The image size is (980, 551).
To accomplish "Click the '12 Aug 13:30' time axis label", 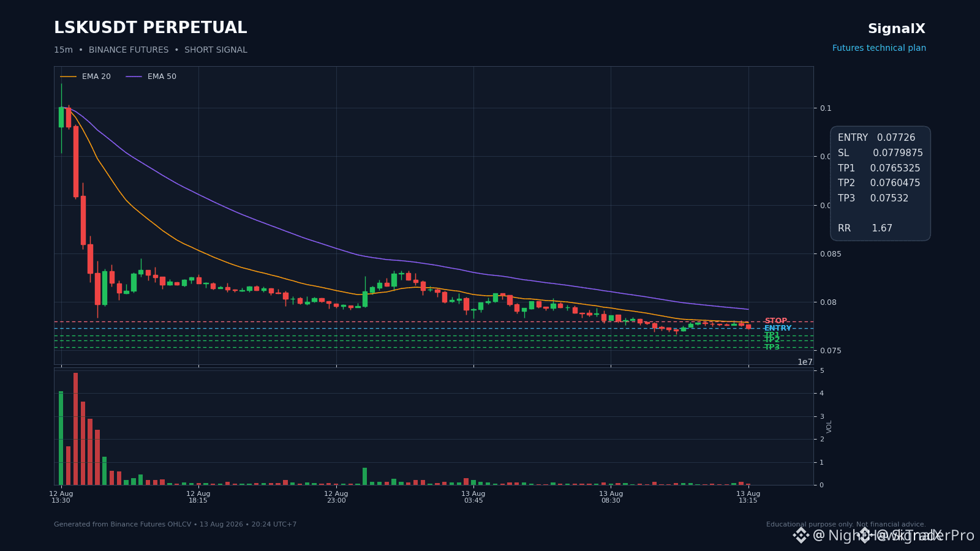I will point(61,497).
